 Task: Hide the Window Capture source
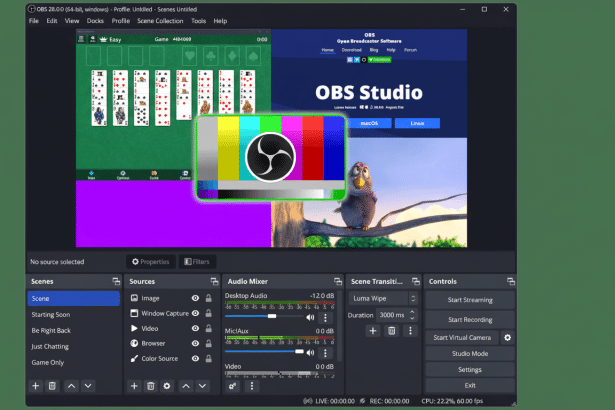pyautogui.click(x=195, y=313)
